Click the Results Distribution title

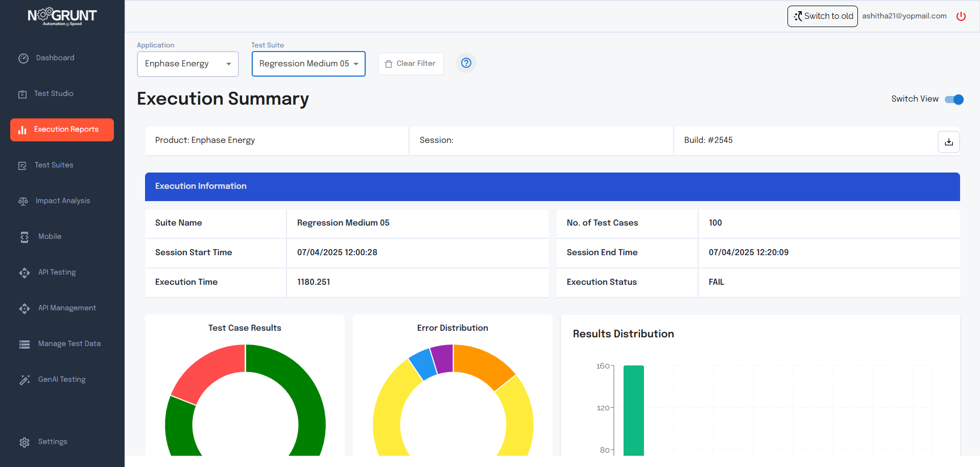624,334
